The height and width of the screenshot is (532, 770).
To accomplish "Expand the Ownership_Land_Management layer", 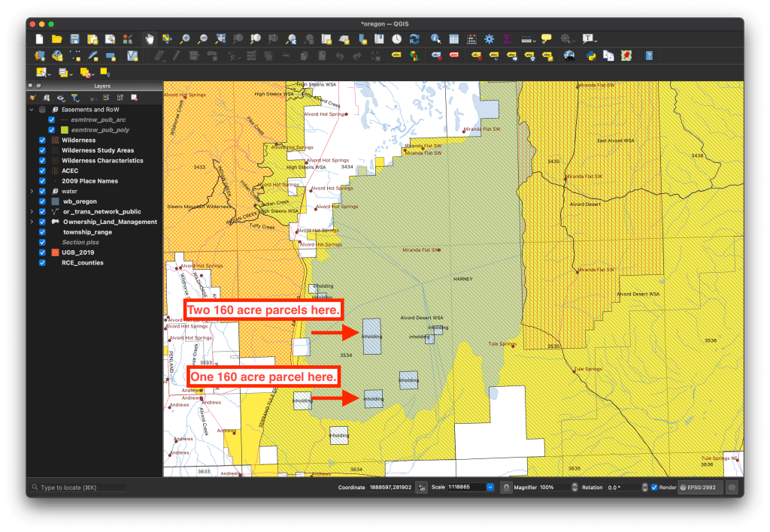I will tap(32, 222).
